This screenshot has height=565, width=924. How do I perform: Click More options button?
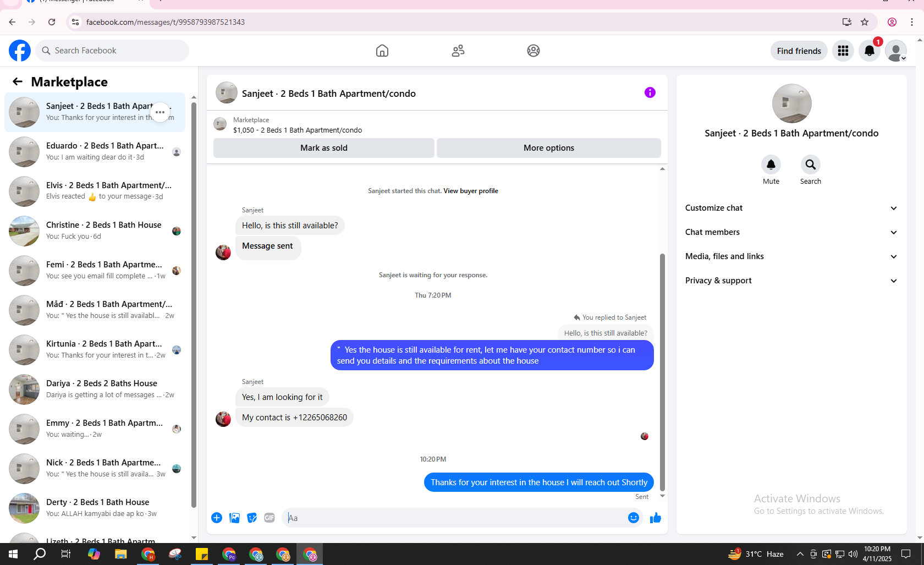pos(549,148)
